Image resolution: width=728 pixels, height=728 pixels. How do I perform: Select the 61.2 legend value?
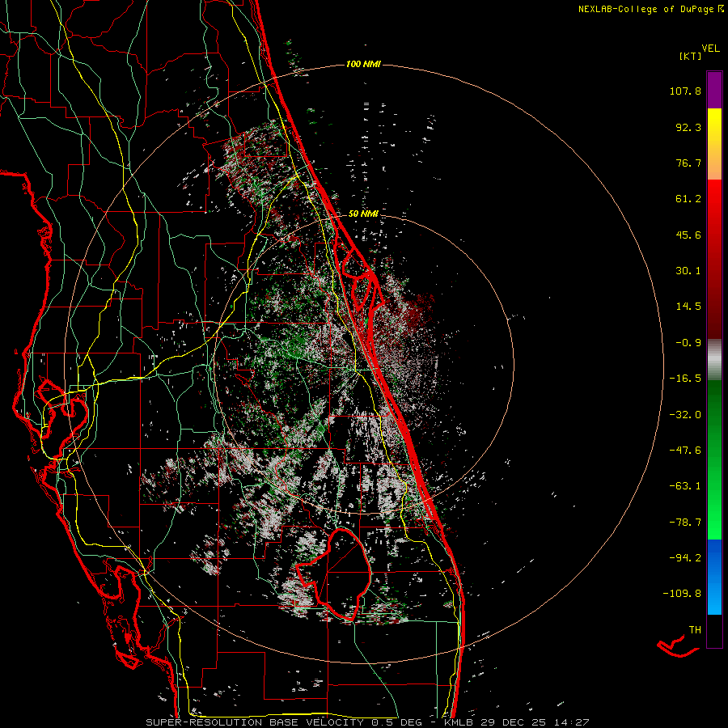pos(688,199)
